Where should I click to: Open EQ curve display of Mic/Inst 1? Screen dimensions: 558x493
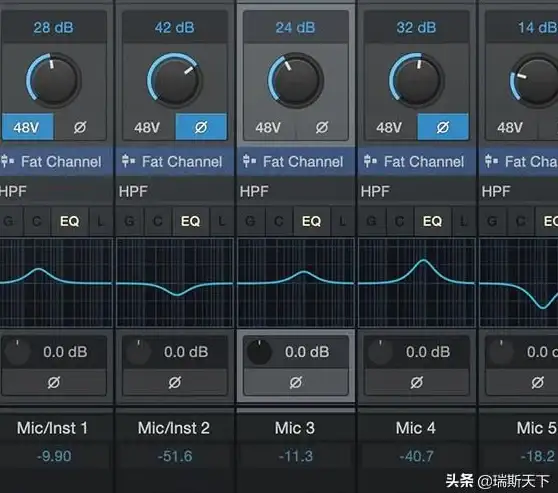click(x=56, y=283)
